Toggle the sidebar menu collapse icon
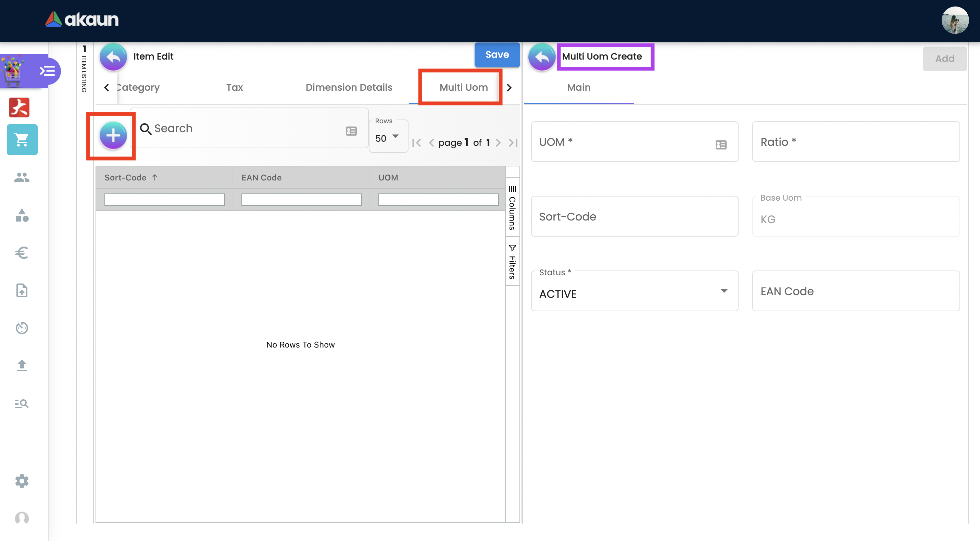The width and height of the screenshot is (980, 541). [x=48, y=71]
